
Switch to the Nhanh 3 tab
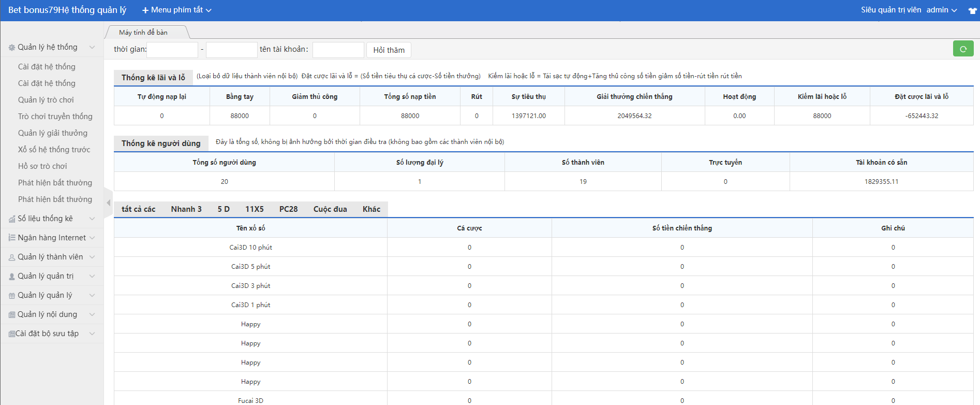[x=186, y=209]
